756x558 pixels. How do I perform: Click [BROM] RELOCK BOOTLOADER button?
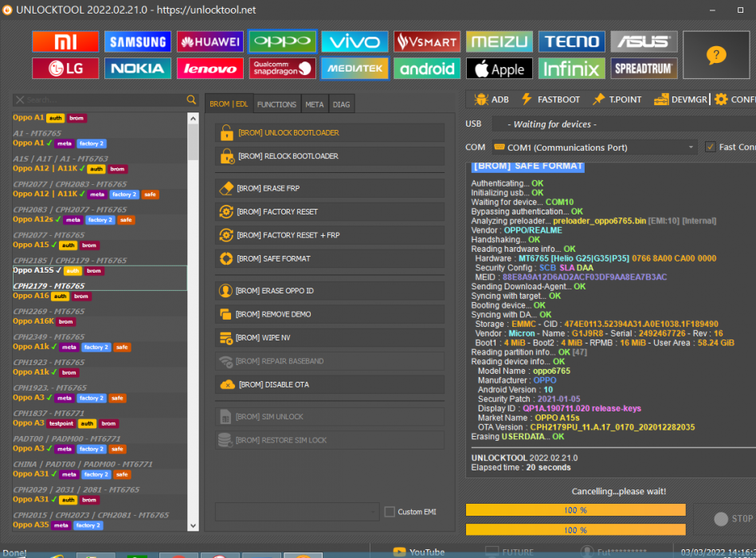tap(330, 156)
